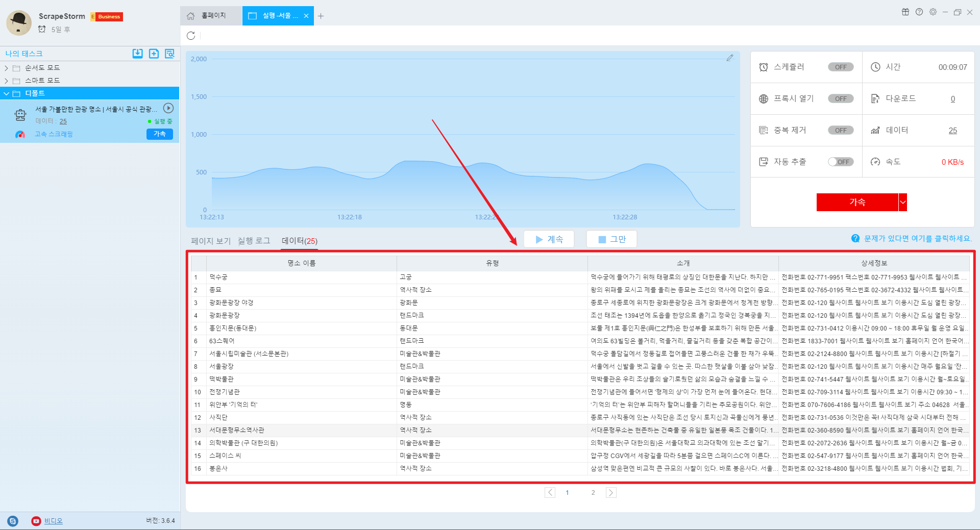Expand the 스마트 모드 folder
The width and height of the screenshot is (980, 530).
coord(6,81)
